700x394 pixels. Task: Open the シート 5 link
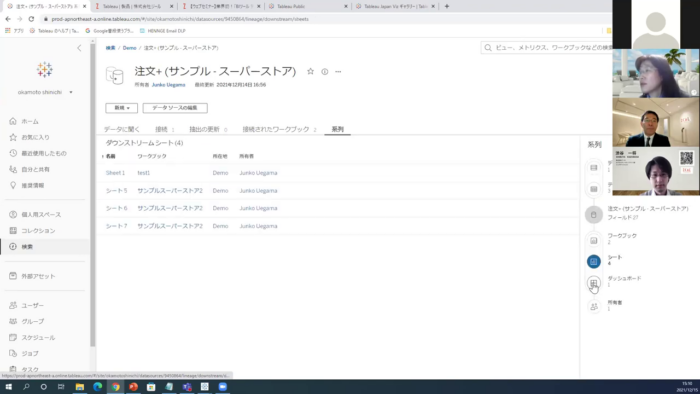[116, 191]
